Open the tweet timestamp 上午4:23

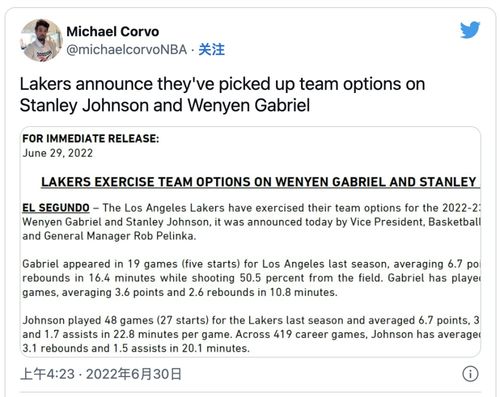(x=47, y=374)
